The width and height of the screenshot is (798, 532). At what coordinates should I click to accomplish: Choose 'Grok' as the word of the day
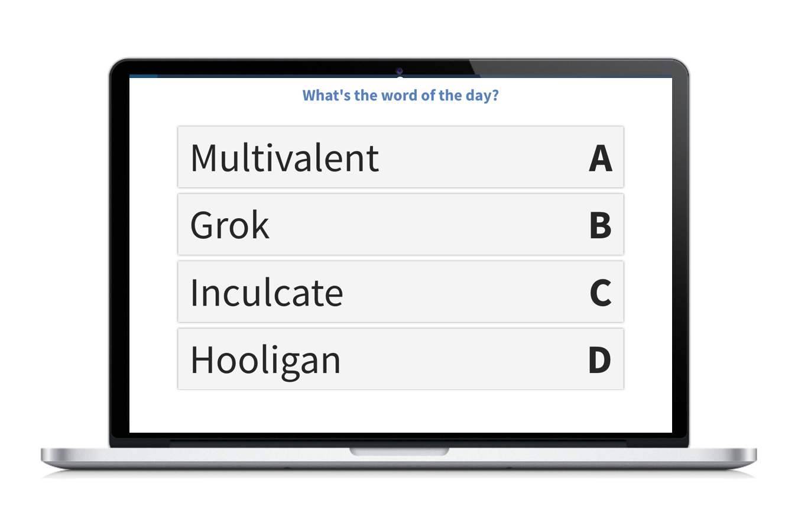pos(400,225)
